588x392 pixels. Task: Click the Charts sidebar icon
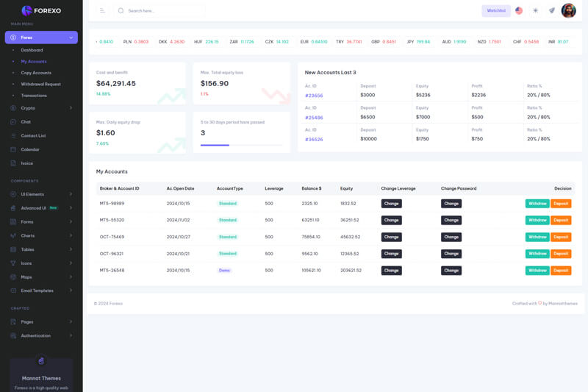coord(13,235)
